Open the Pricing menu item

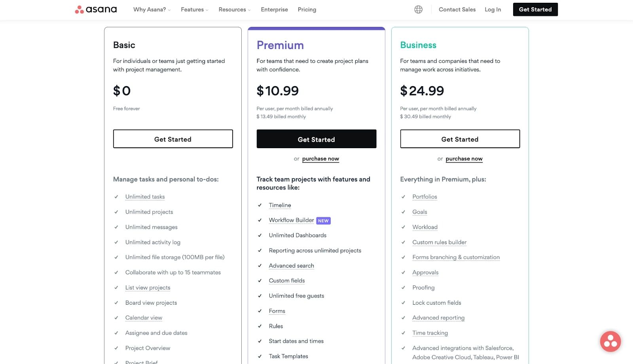tap(307, 9)
